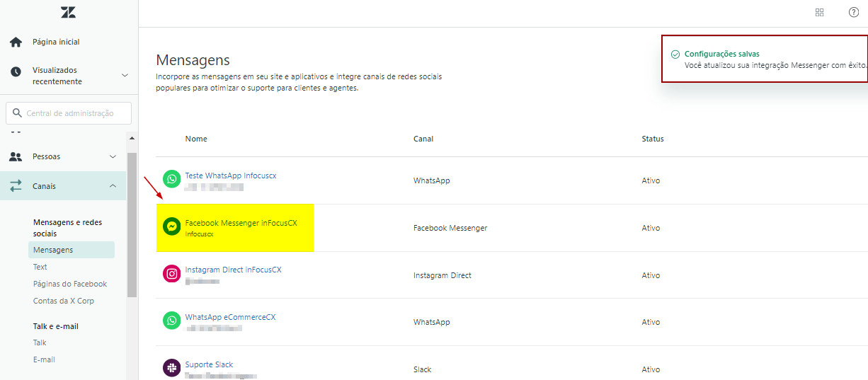Expand the Pessoas menu
This screenshot has width=868, height=380.
click(x=113, y=156)
